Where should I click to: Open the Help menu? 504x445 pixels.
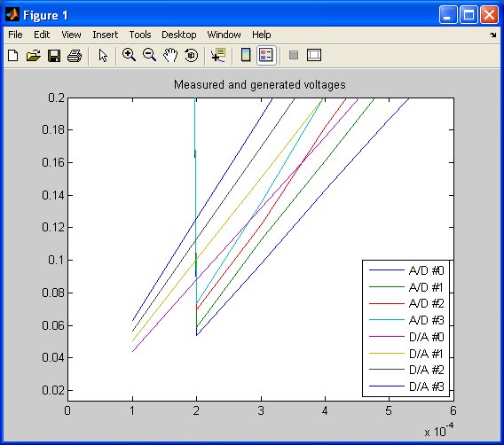point(262,35)
